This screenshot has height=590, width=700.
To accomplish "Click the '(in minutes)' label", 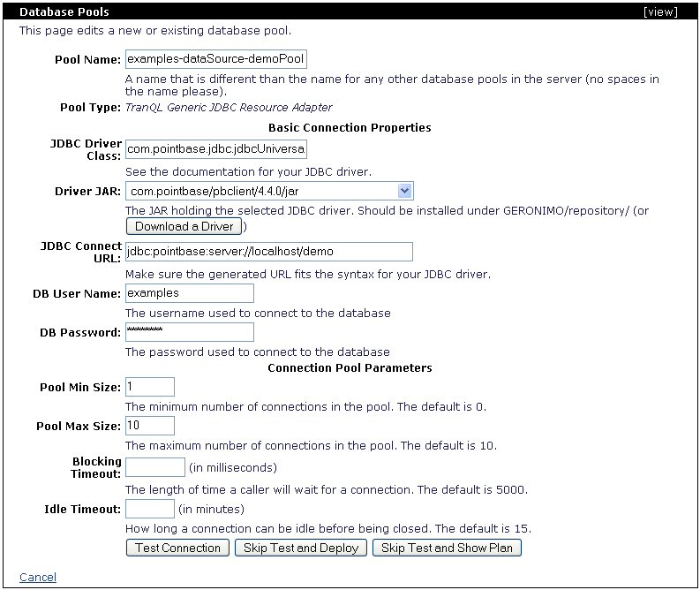I will (211, 509).
